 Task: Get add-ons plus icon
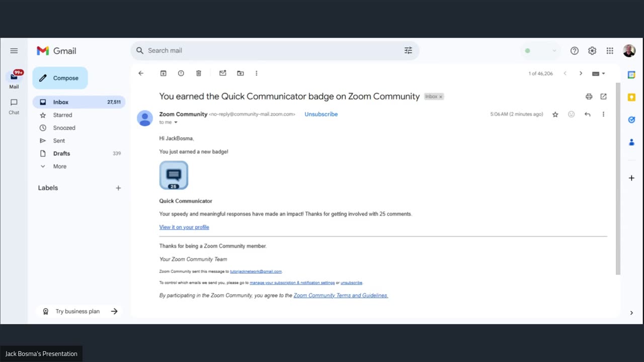tap(631, 178)
